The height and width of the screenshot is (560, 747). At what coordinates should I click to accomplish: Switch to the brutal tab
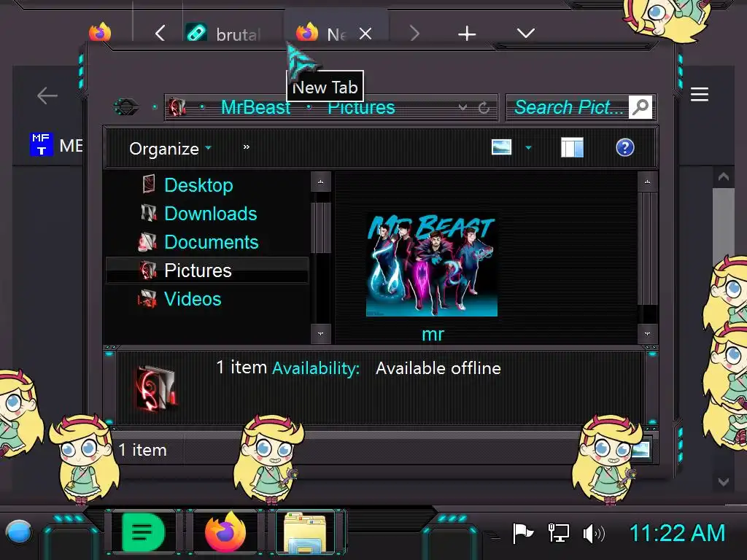224,34
